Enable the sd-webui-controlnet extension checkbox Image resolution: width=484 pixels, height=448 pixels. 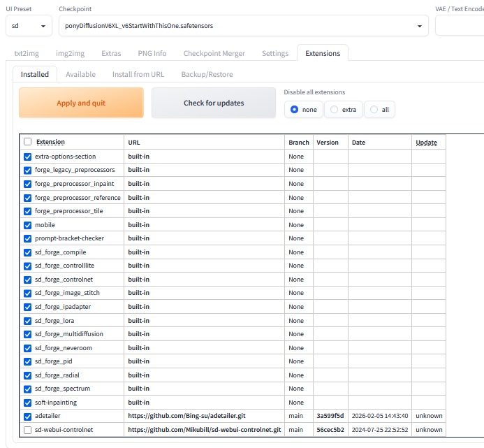click(27, 430)
